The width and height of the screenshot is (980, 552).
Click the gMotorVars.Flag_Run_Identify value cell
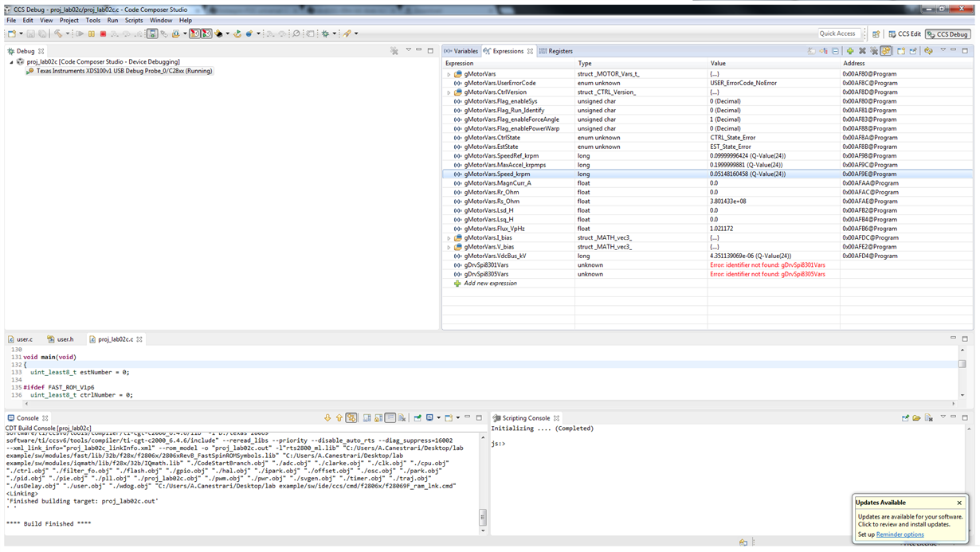pyautogui.click(x=773, y=111)
